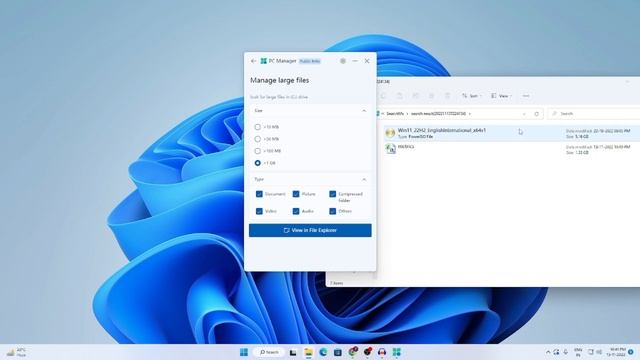Refresh the File Explorer folder

point(536,114)
